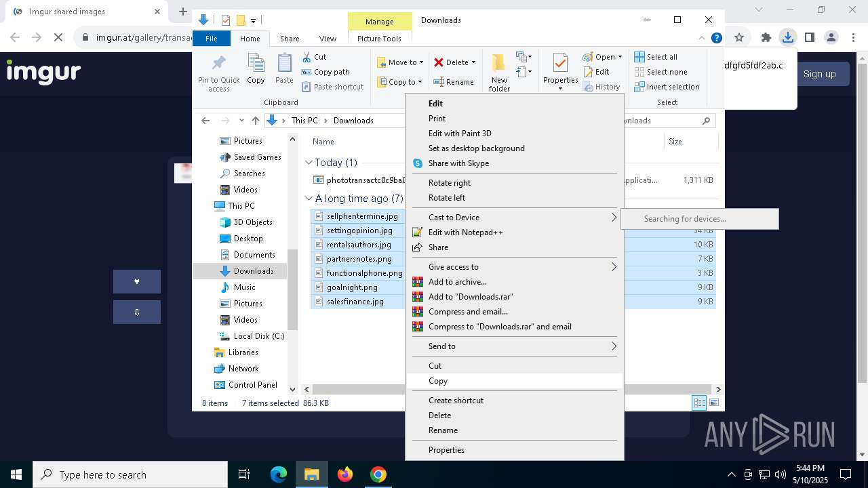Select file goalnight.png
The width and height of the screenshot is (868, 488).
pos(352,287)
